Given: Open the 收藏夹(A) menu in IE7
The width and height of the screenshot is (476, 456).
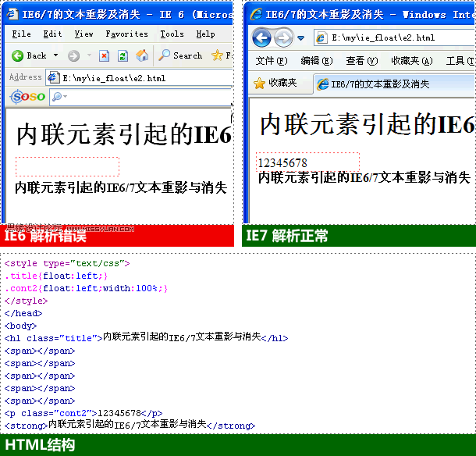Looking at the screenshot, I should click(412, 61).
